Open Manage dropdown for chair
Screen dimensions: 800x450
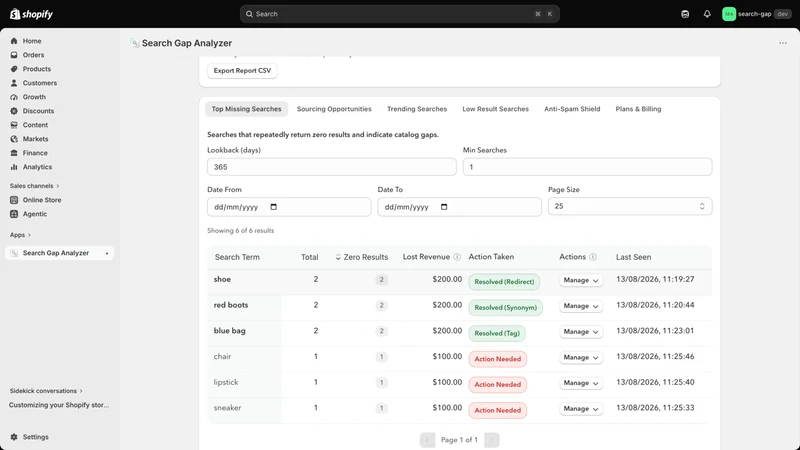tap(581, 357)
